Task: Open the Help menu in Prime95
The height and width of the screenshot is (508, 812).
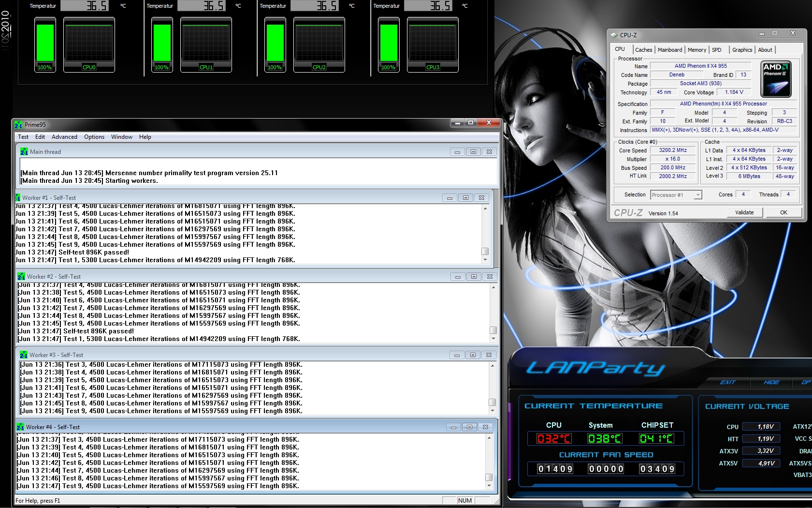Action: [145, 137]
